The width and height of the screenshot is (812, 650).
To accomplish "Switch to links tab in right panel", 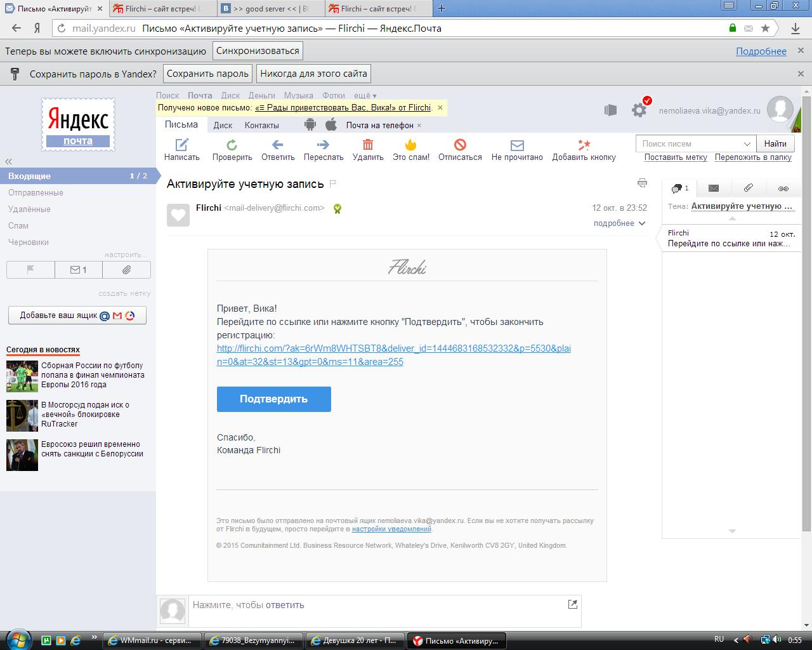I will click(x=783, y=188).
